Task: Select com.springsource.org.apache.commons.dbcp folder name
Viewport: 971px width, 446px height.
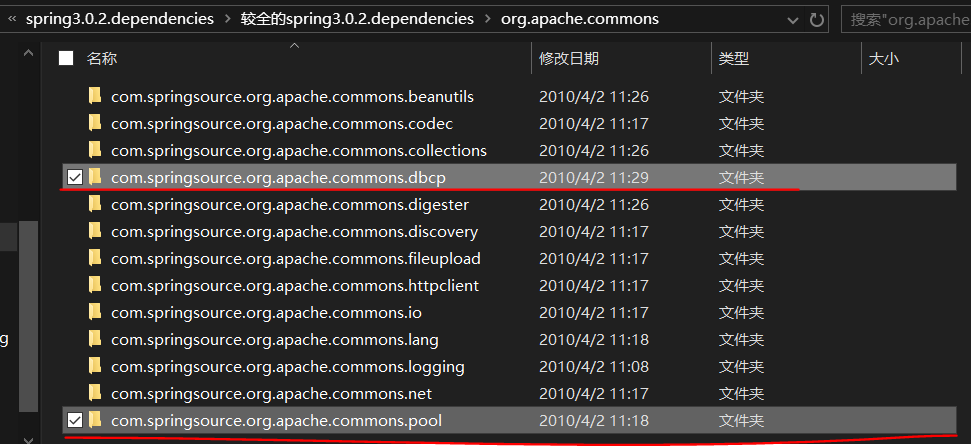Action: click(278, 177)
